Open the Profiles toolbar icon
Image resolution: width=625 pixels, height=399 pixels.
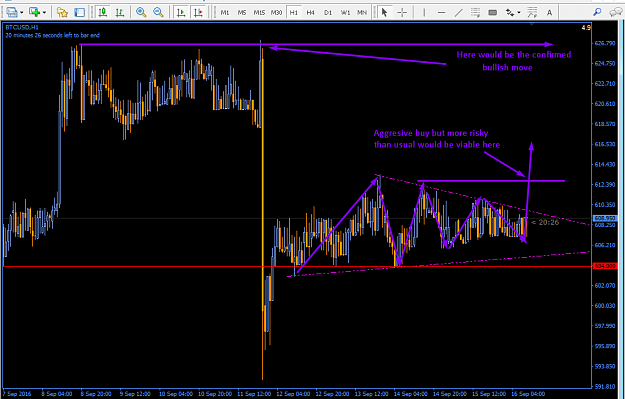coord(11,12)
